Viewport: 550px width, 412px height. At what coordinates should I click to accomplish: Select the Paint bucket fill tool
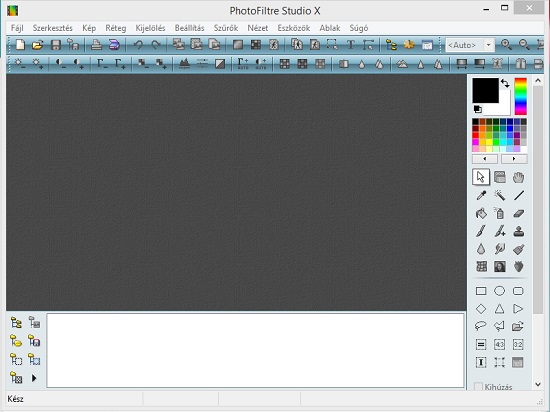481,213
